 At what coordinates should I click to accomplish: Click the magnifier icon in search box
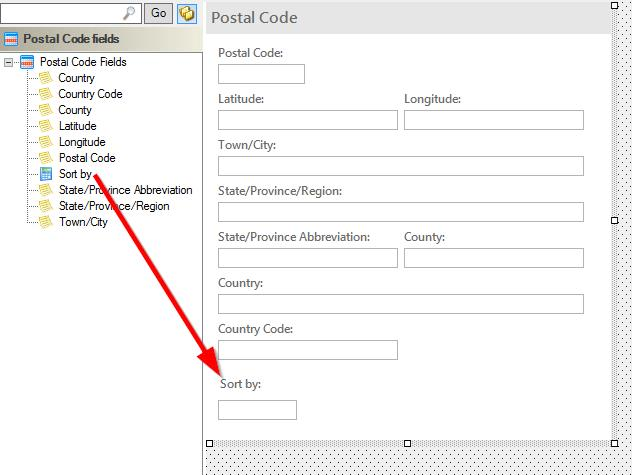131,13
